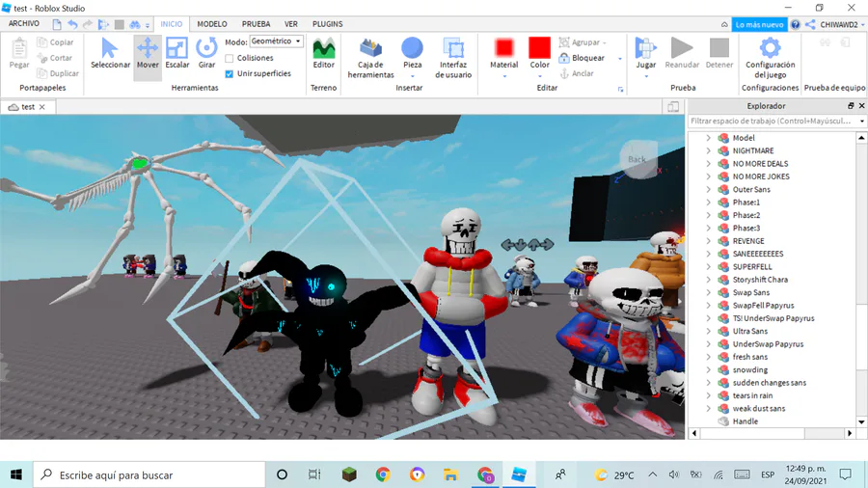Select NO MORE DEALS model
Viewport: 868px width, 488px height.
[760, 164]
